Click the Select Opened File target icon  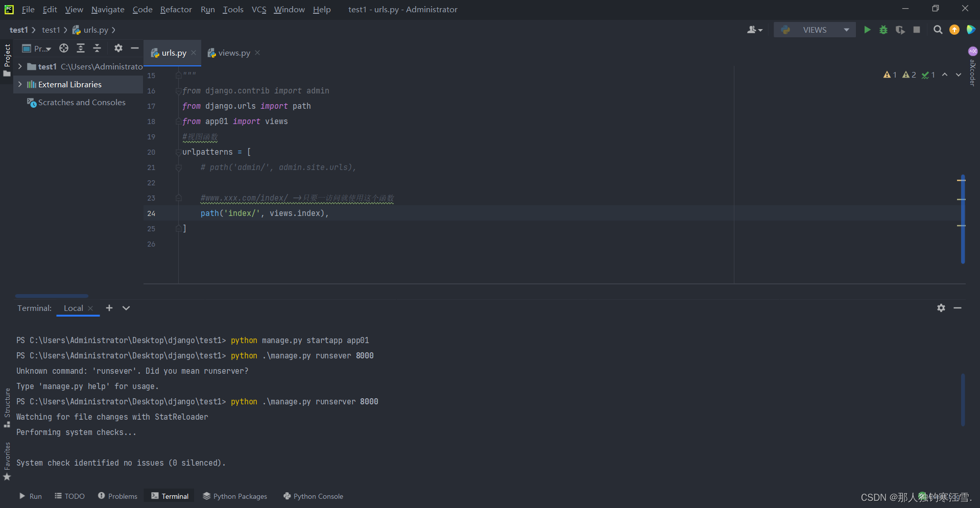click(64, 48)
